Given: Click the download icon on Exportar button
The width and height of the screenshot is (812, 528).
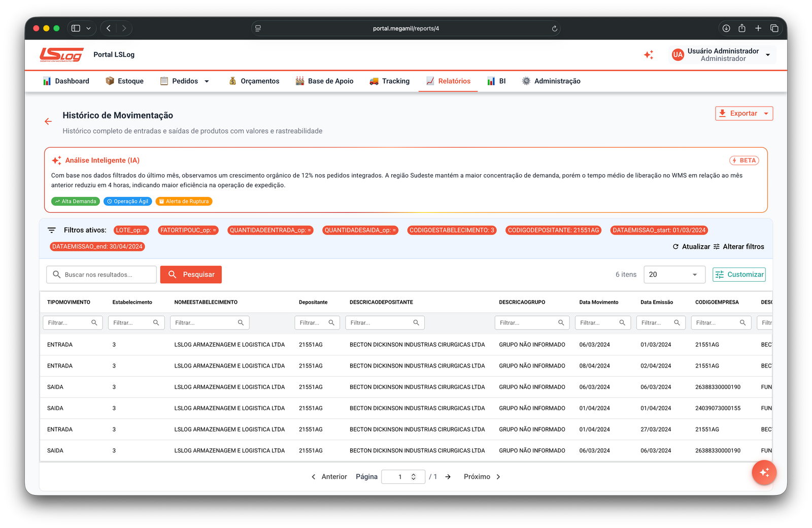Looking at the screenshot, I should pyautogui.click(x=723, y=113).
